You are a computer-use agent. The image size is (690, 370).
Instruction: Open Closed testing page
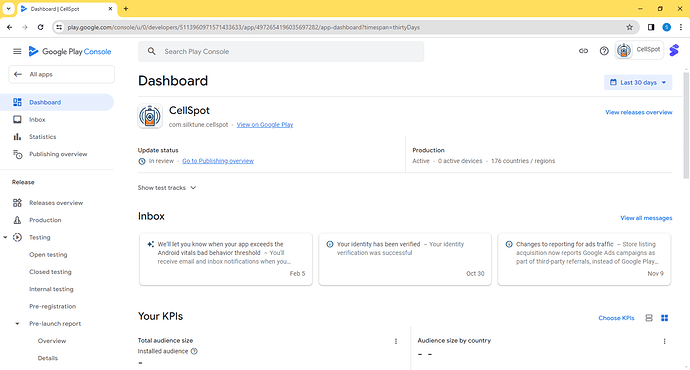point(50,272)
